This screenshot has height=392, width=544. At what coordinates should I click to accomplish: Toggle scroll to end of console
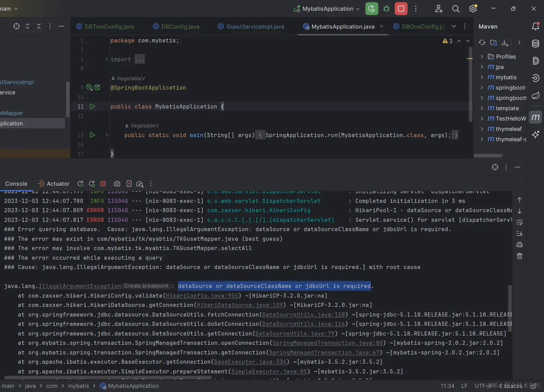point(520,234)
